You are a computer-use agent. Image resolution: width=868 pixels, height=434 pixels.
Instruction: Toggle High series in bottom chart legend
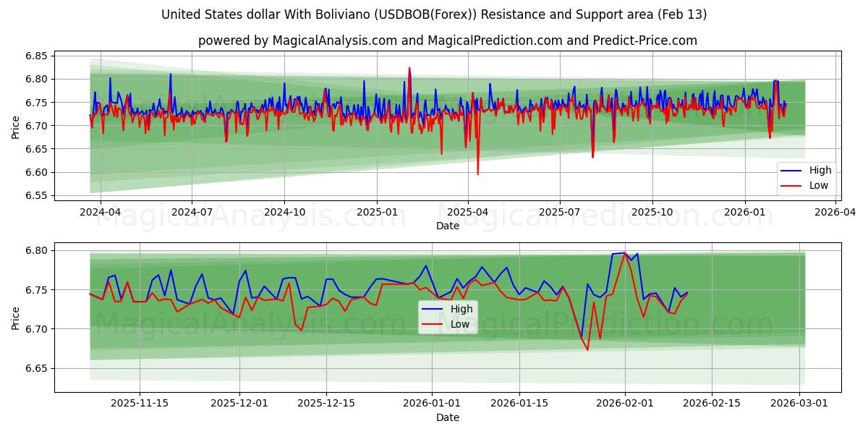click(x=461, y=309)
